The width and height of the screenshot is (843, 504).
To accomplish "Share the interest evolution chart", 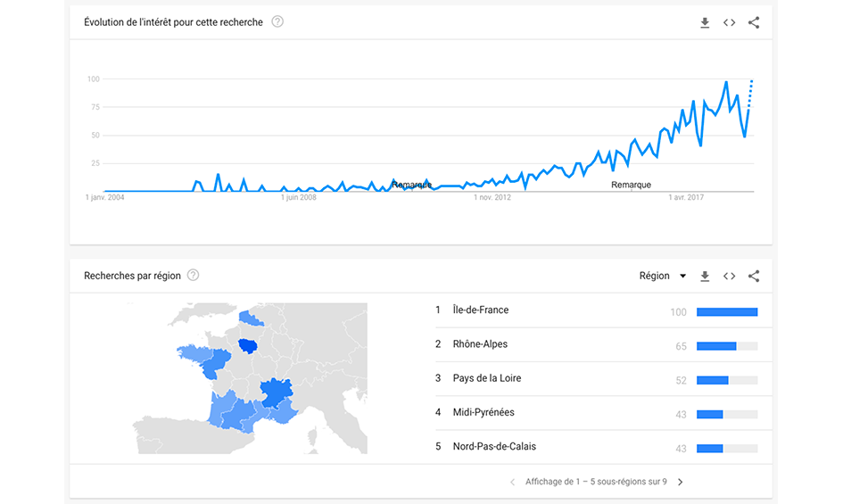I will [754, 23].
